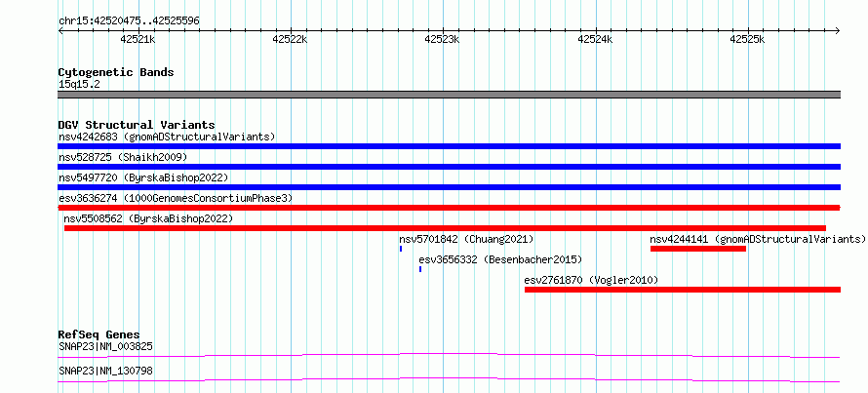
Task: Click the small blue nsv5701842 marker
Action: [401, 249]
